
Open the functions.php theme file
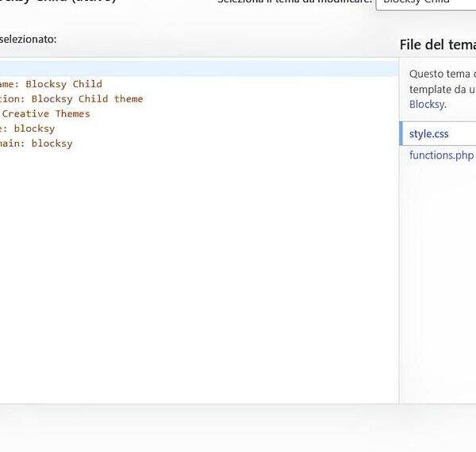pos(442,155)
